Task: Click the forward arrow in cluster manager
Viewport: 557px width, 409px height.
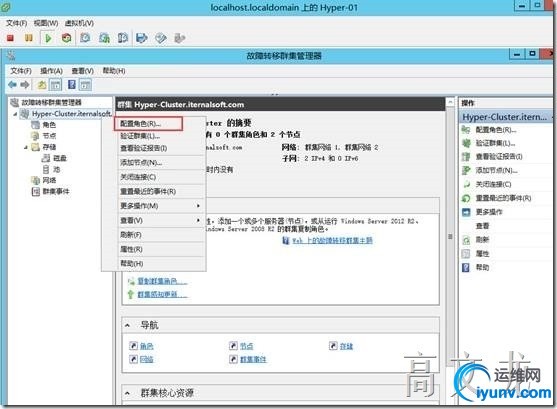Action: coord(25,85)
